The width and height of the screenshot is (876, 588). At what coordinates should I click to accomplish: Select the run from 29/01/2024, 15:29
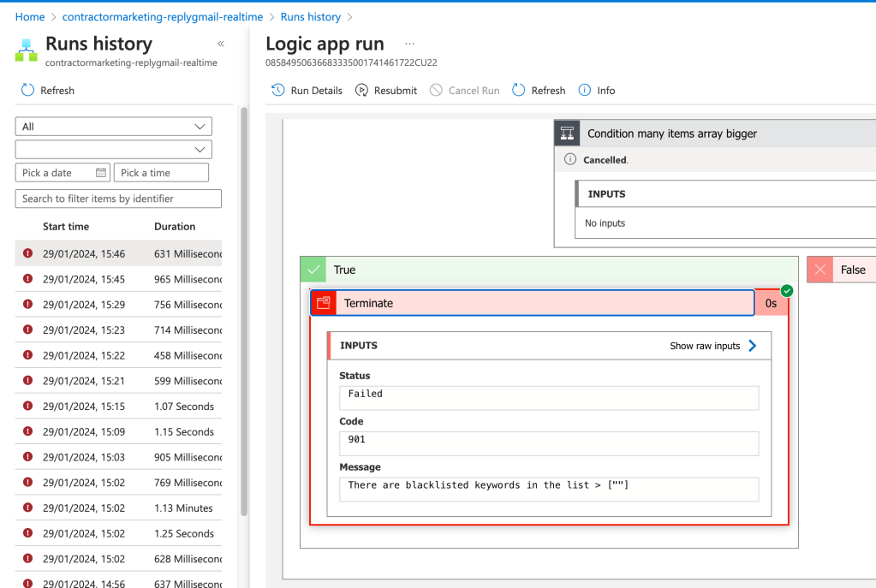tap(118, 305)
